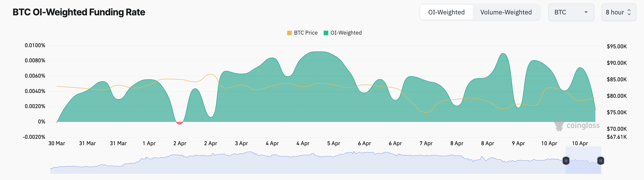The height and width of the screenshot is (180, 644).
Task: Switch to the Volume-Weighted tab
Action: [506, 12]
